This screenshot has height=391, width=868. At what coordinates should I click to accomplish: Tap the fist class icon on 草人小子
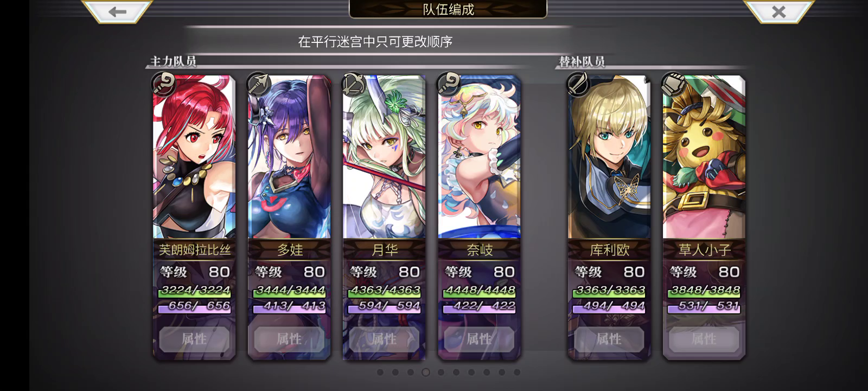pyautogui.click(x=673, y=84)
